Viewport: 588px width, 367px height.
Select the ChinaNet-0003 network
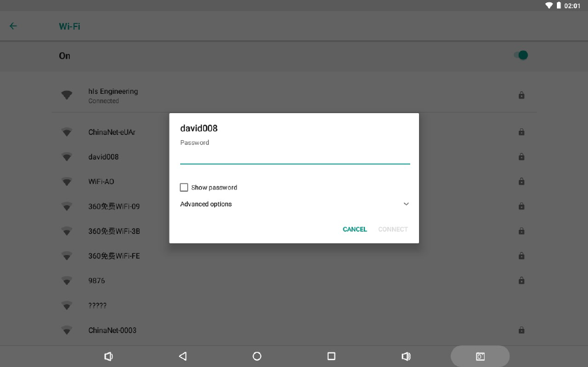coord(294,330)
